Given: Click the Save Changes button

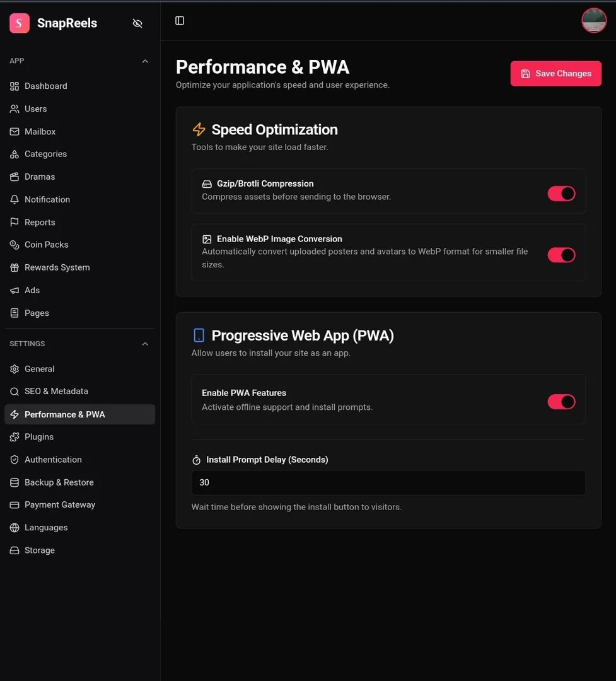Looking at the screenshot, I should (x=555, y=73).
